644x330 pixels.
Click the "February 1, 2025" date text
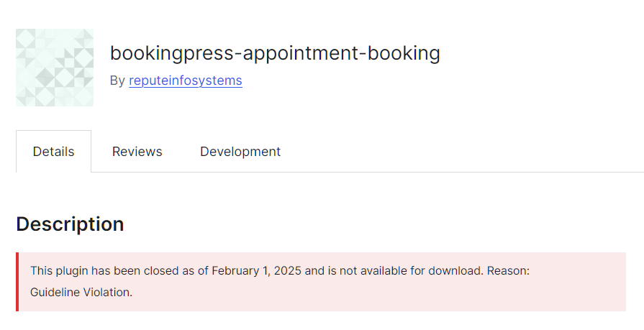257,271
